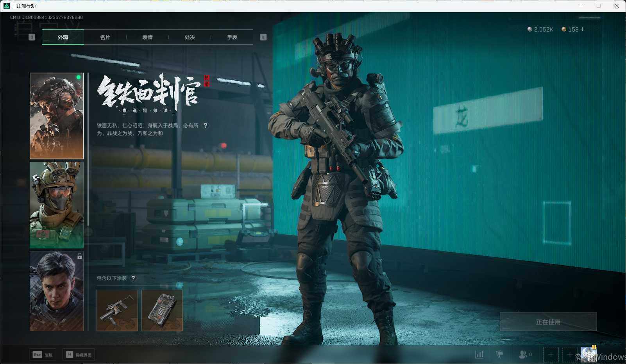Click the first empty squad slot plus

551,355
